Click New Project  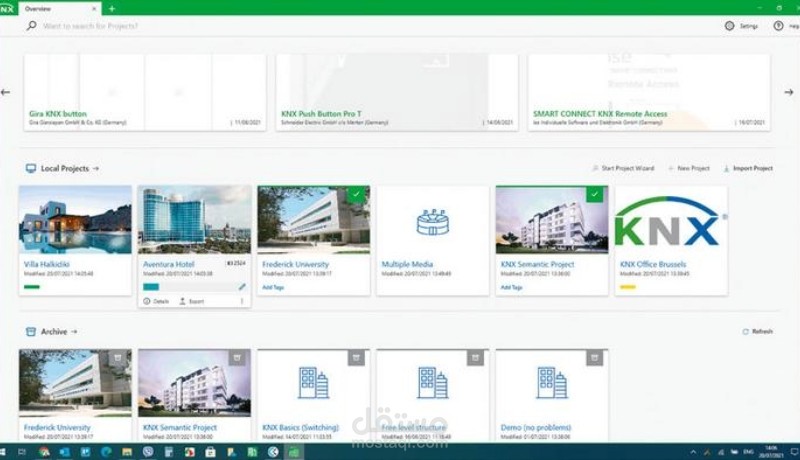click(689, 168)
